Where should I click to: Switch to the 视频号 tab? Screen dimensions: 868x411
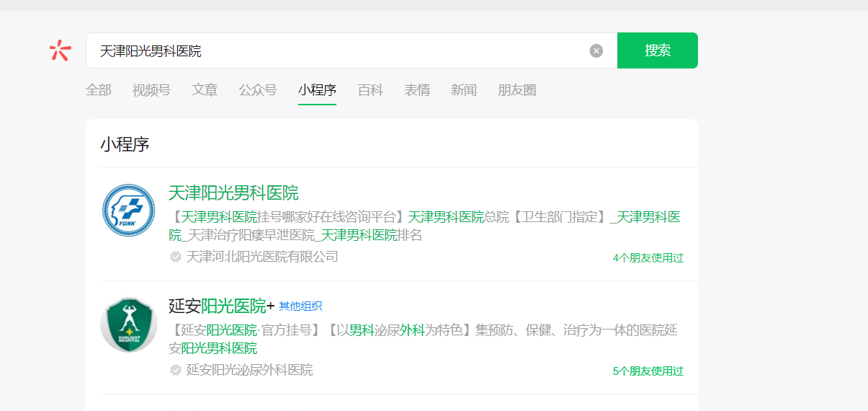pos(151,90)
